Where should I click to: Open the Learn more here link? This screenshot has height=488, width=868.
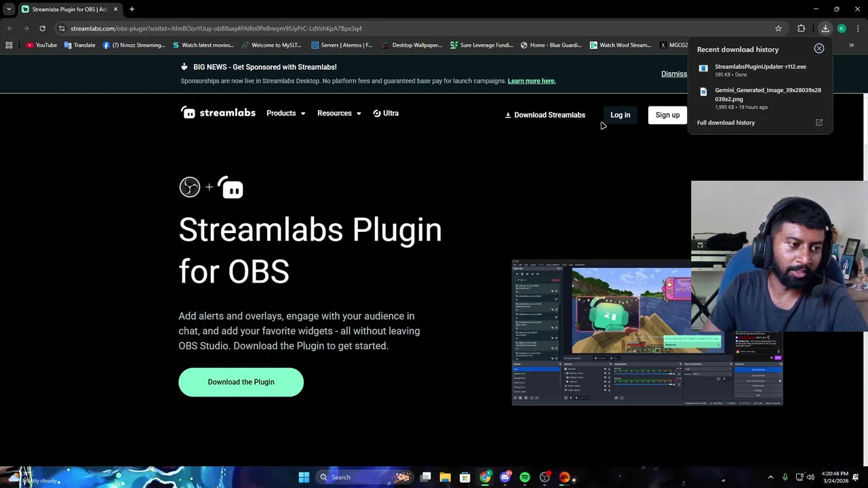click(x=532, y=81)
